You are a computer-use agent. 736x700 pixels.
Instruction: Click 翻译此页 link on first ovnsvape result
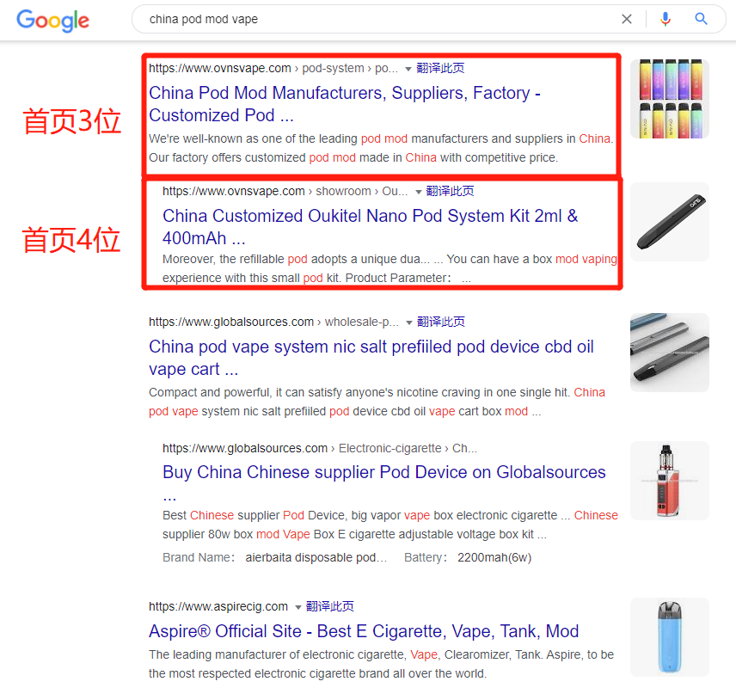click(440, 68)
